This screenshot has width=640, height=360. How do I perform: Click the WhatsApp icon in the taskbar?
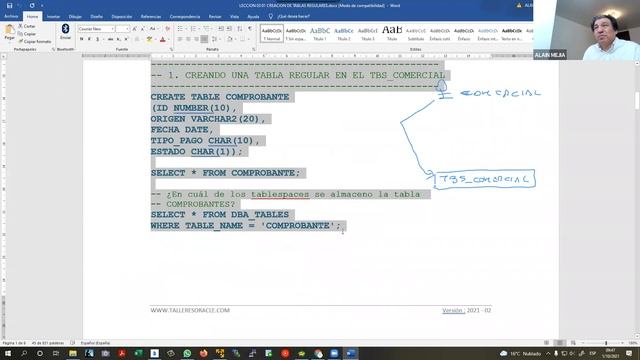pos(187,353)
